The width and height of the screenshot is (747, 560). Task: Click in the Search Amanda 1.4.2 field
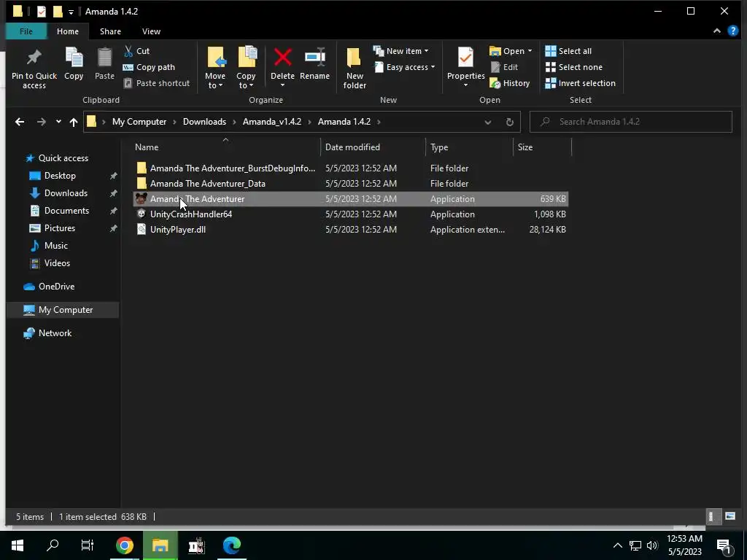631,122
